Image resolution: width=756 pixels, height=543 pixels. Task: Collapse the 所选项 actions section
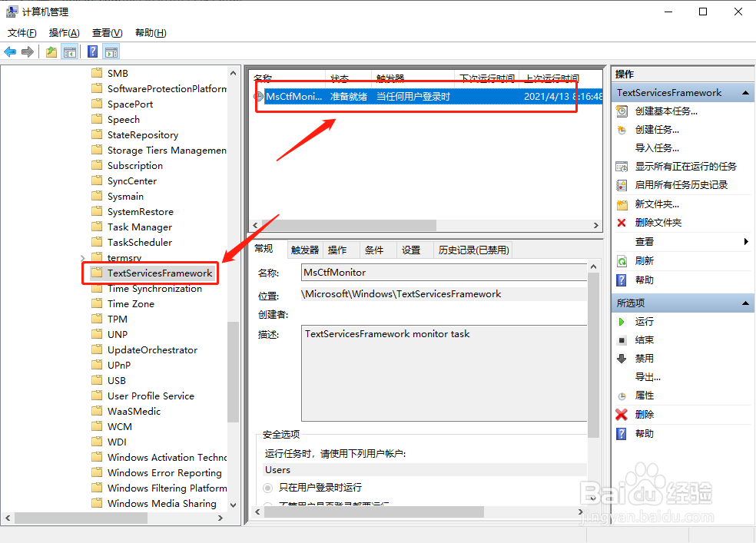coord(744,303)
